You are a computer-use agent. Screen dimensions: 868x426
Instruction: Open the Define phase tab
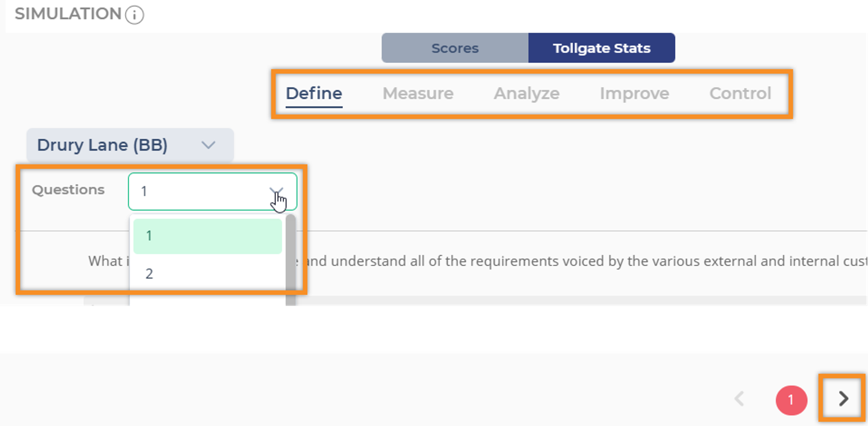click(314, 93)
